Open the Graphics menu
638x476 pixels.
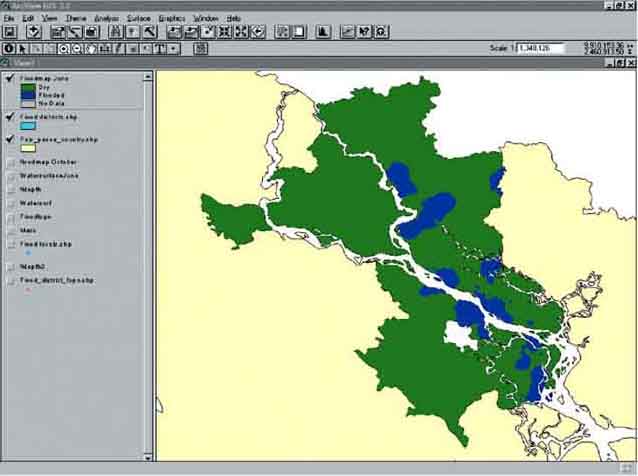[172, 18]
